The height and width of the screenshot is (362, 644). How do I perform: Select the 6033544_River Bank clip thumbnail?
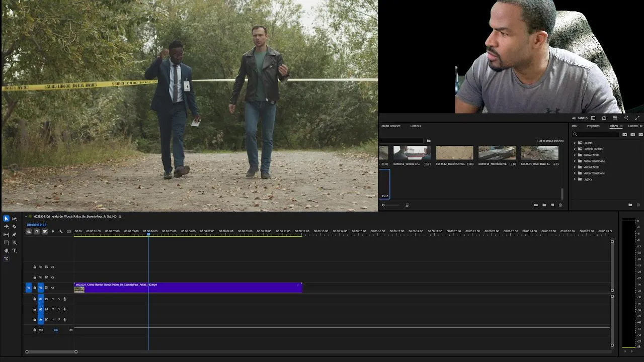(x=540, y=153)
